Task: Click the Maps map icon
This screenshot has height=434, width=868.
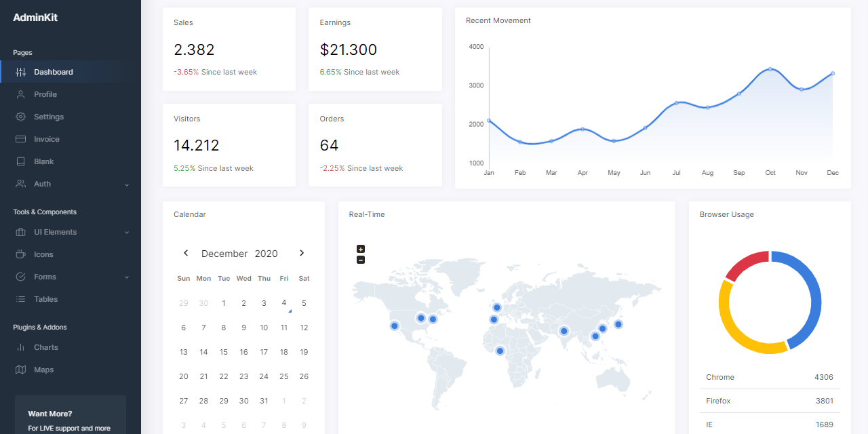Action: 20,370
